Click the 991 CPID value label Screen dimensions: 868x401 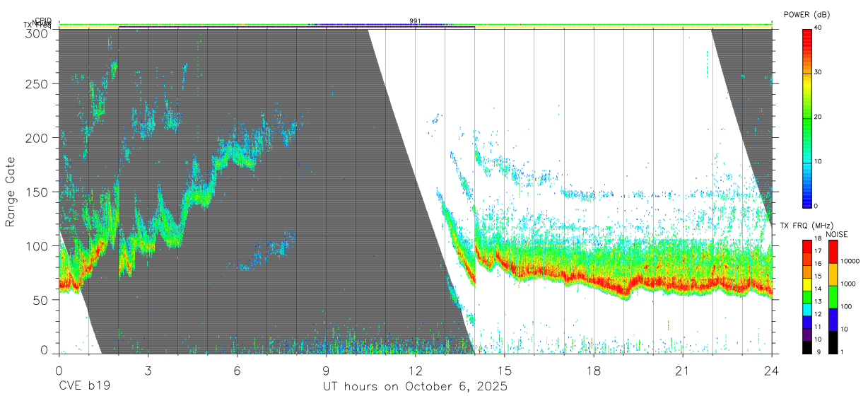(415, 21)
